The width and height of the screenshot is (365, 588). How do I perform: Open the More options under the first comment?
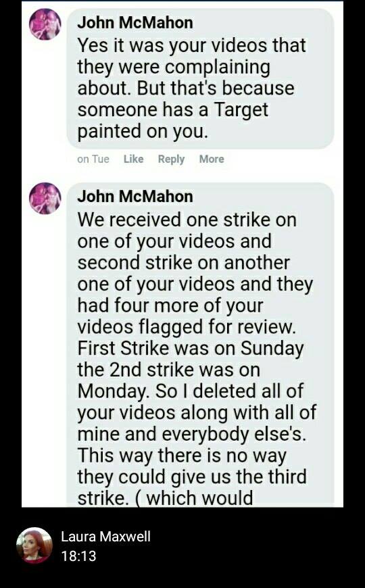click(x=212, y=159)
